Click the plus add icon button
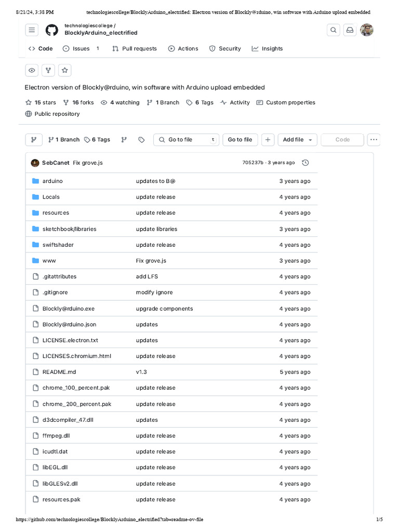This screenshot has height=532, width=399. click(x=268, y=140)
